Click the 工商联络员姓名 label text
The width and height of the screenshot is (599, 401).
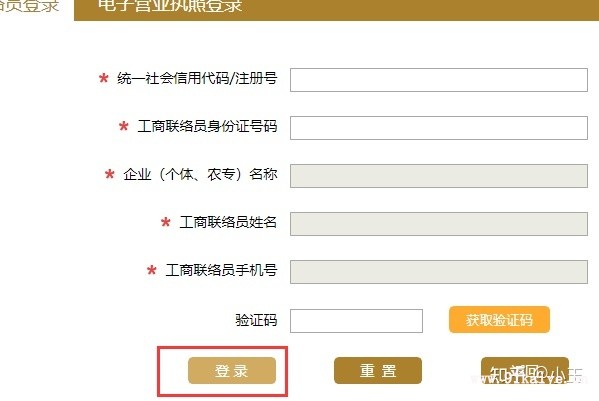coord(228,222)
